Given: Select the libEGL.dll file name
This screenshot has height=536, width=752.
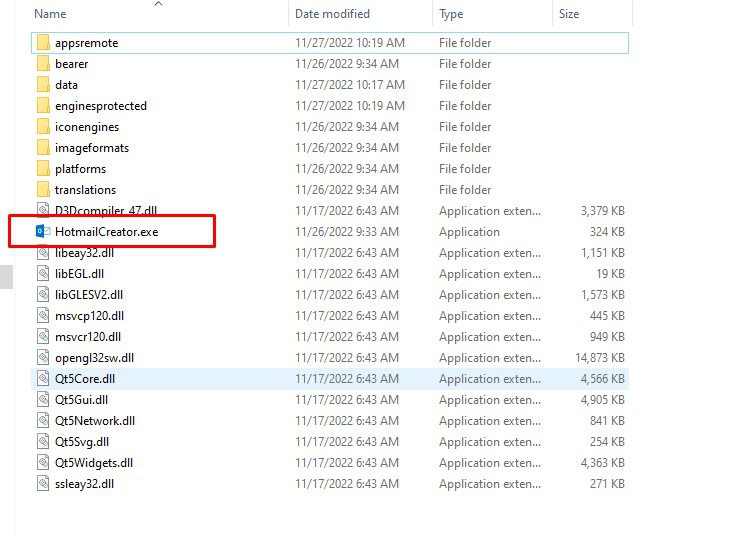Looking at the screenshot, I should (x=79, y=274).
